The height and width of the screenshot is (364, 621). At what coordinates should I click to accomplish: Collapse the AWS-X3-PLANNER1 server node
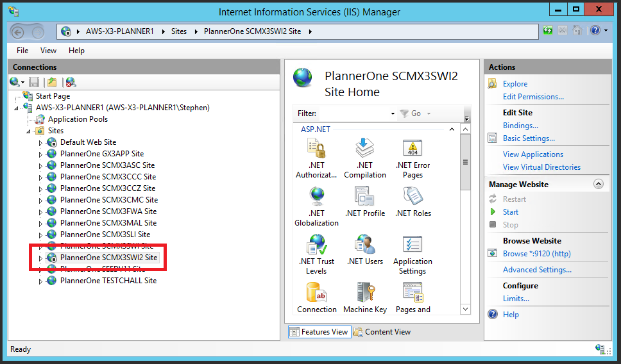tap(16, 108)
